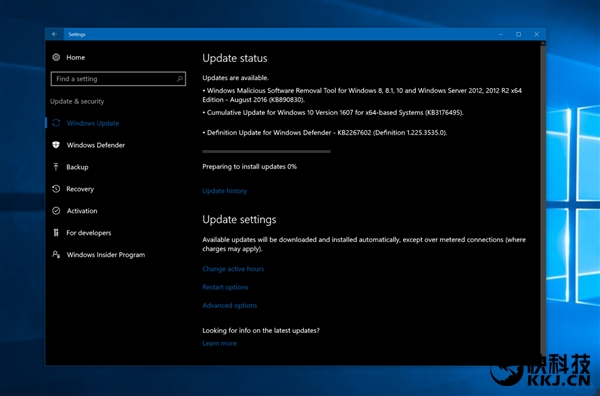The image size is (600, 396).
Task: Click the Recovery history clock icon
Action: [56, 189]
